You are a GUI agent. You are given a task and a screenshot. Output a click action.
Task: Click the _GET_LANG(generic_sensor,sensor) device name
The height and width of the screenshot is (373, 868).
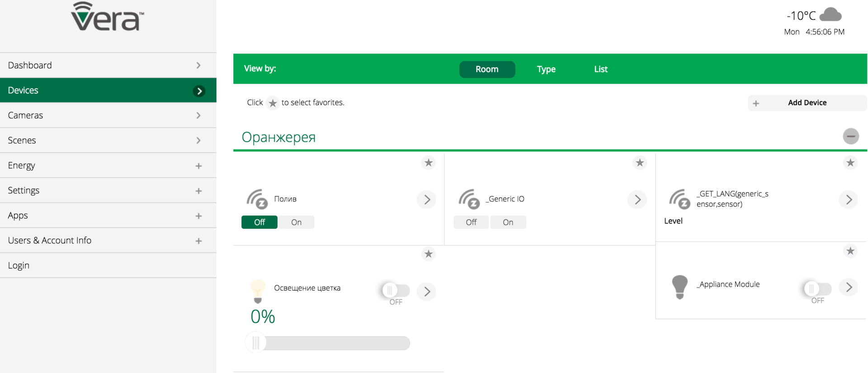tap(732, 199)
